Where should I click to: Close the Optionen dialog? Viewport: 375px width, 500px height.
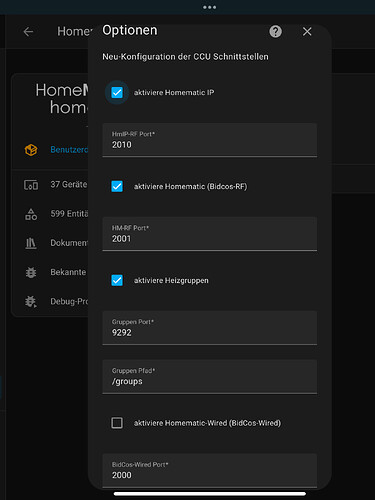307,32
